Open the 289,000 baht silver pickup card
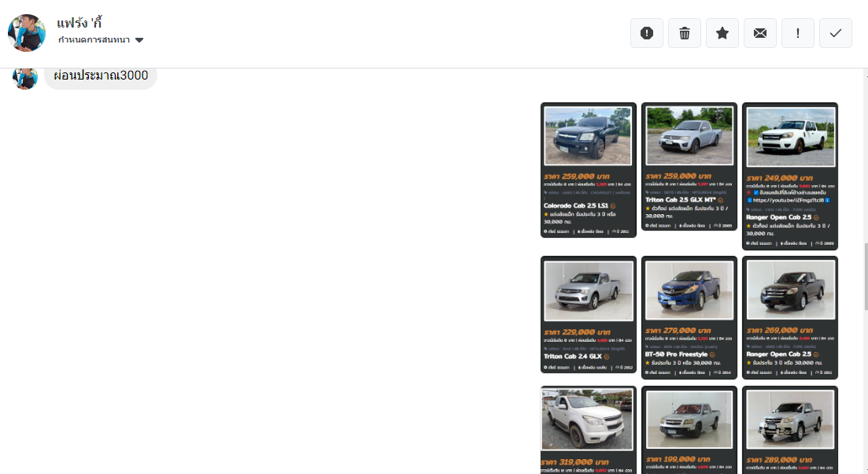 [x=790, y=430]
